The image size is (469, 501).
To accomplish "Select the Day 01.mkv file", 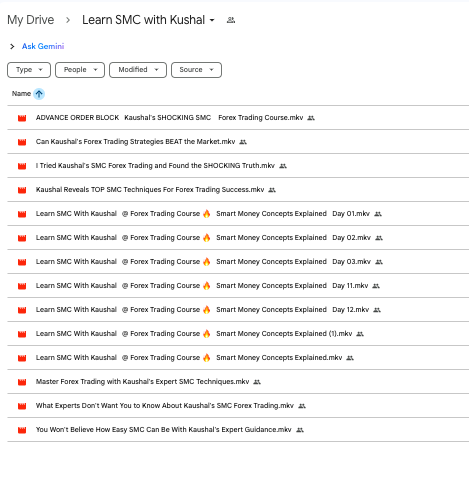I will [x=203, y=214].
